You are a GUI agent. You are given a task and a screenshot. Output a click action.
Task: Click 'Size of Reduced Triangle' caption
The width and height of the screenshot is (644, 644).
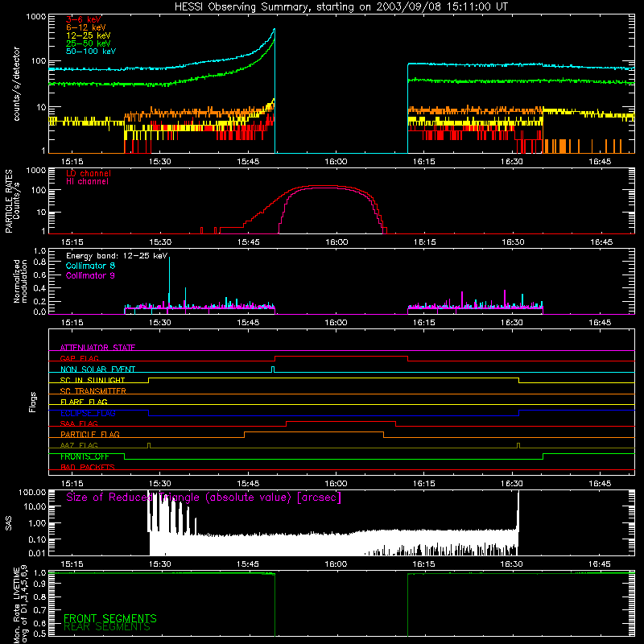pos(204,497)
